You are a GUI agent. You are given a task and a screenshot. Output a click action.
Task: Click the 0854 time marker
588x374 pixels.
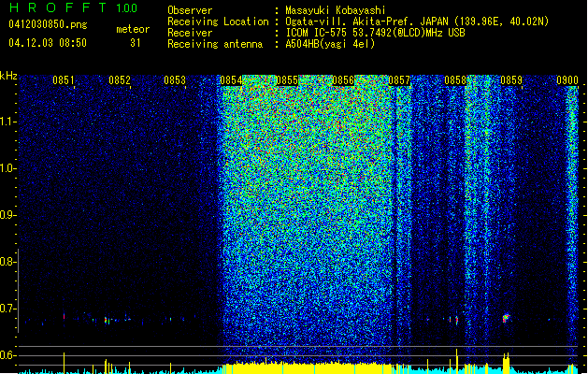[x=231, y=80]
